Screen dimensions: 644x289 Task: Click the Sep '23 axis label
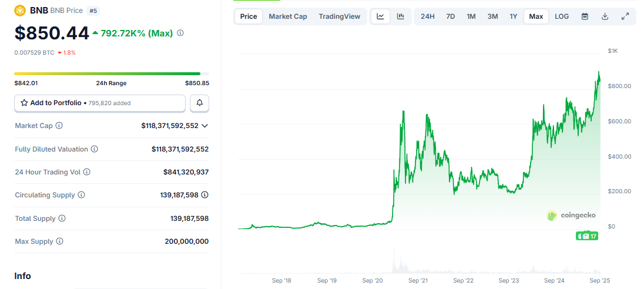[x=509, y=281]
